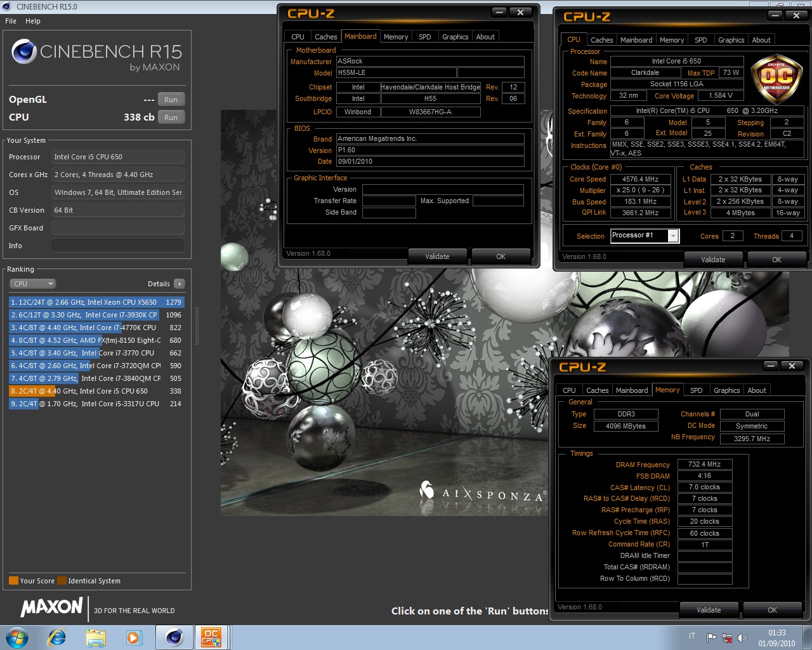Click the Core Voltage value 1.584 V
The width and height of the screenshot is (812, 650).
721,95
